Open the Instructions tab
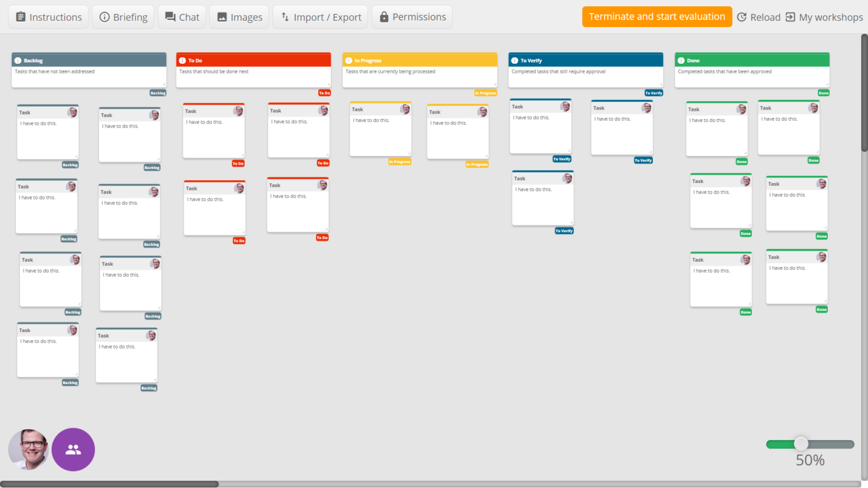 coord(49,17)
